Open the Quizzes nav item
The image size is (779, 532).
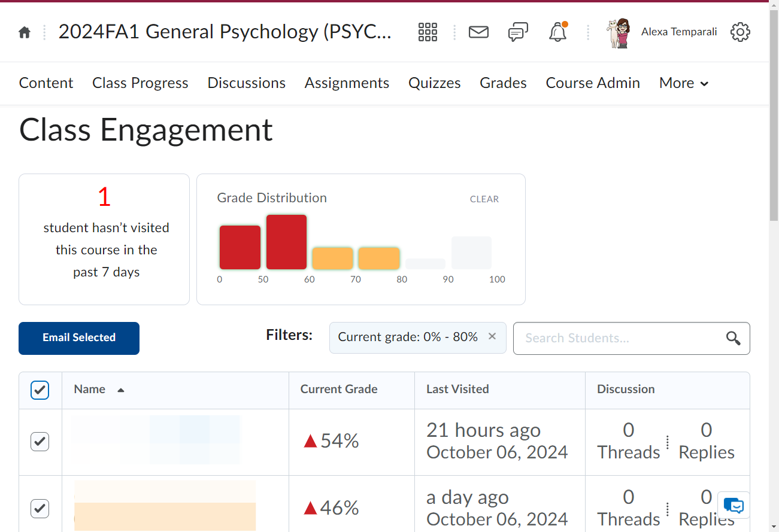pyautogui.click(x=435, y=83)
